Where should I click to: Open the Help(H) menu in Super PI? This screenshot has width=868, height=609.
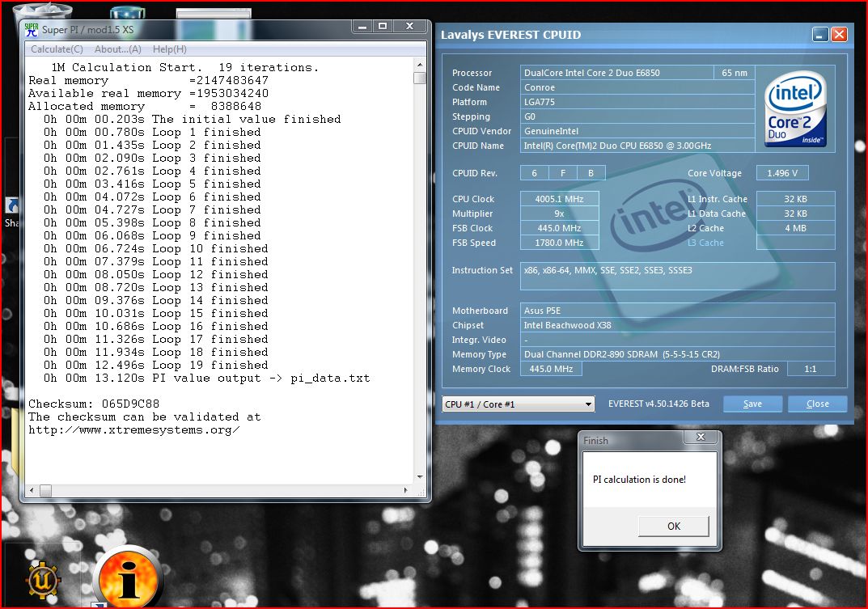169,49
